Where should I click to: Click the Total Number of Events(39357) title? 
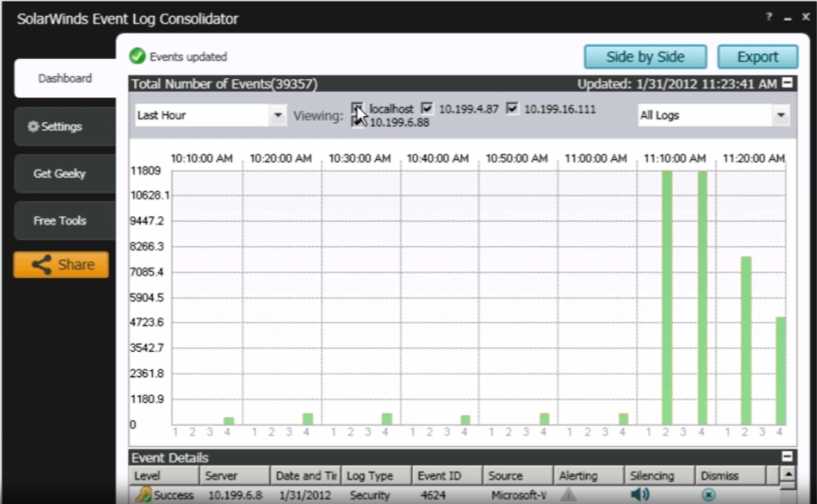[224, 83]
